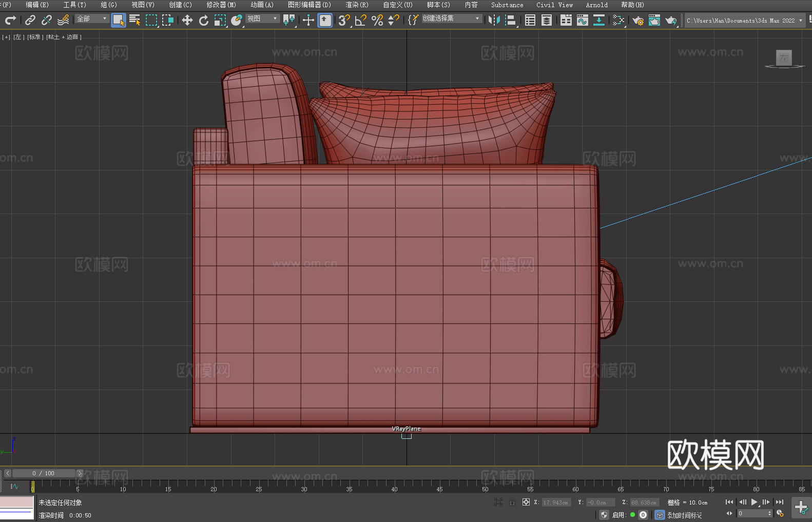Click Play Animation button

tap(755, 502)
